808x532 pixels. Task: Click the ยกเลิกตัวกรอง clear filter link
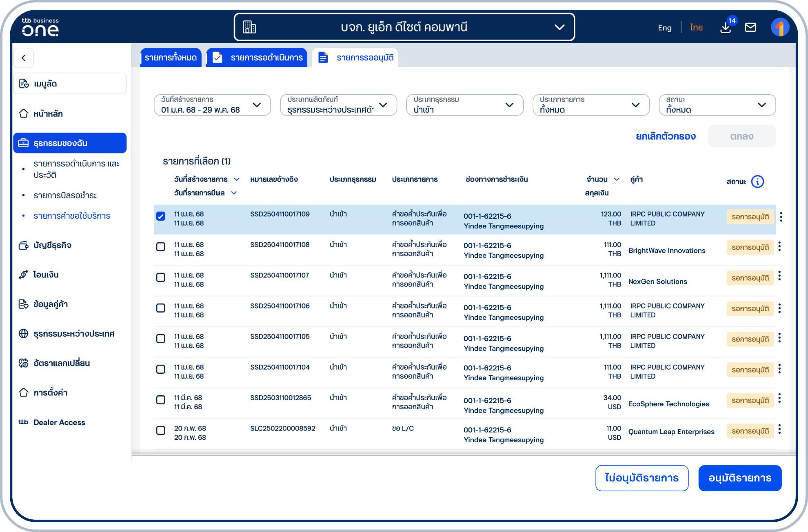[666, 136]
